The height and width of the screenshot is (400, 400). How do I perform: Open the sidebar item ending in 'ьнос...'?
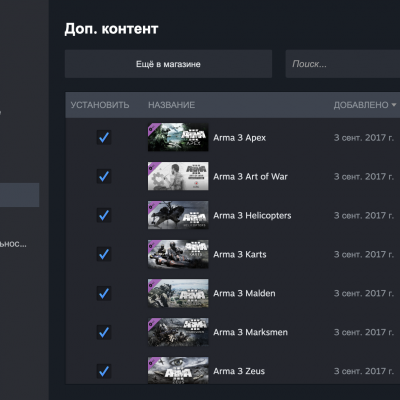[13, 244]
